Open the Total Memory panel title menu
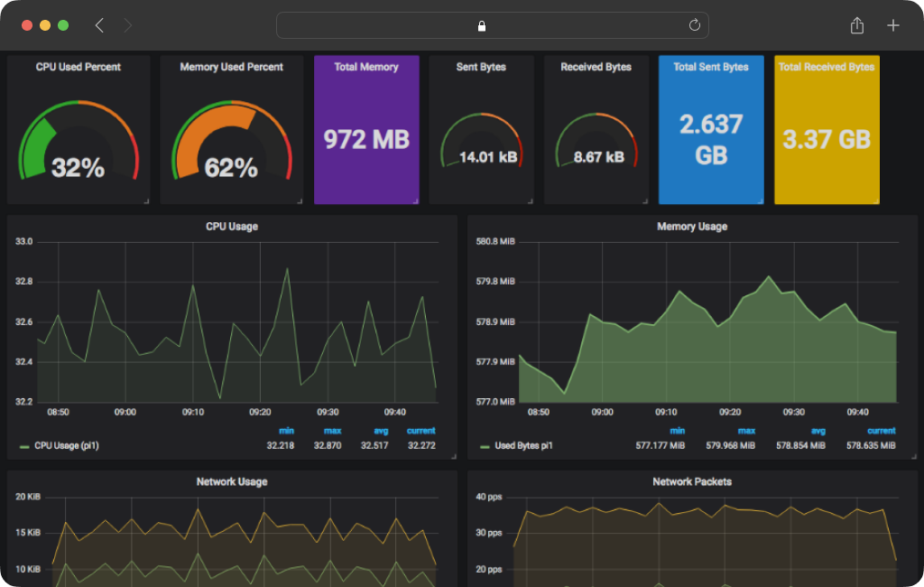The image size is (924, 587). (366, 67)
